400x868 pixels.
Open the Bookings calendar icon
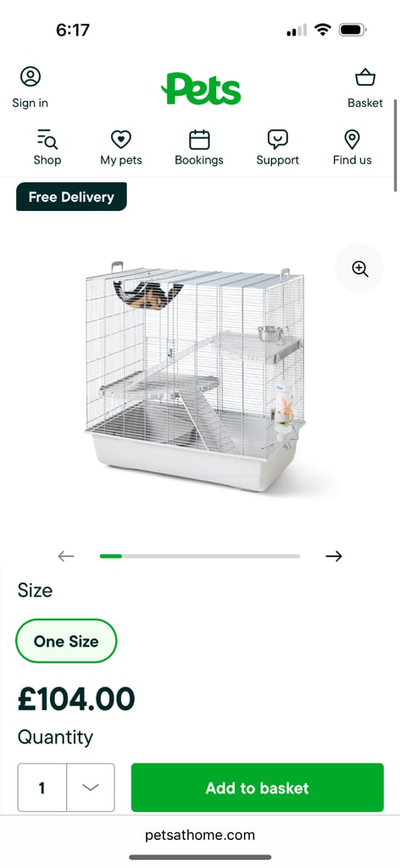tap(199, 140)
